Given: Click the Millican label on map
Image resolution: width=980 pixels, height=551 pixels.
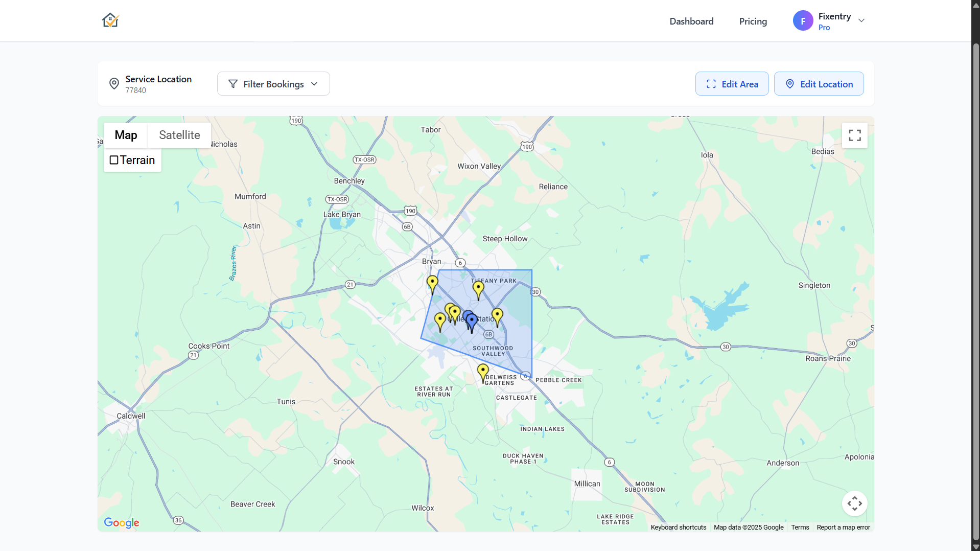Looking at the screenshot, I should click(x=587, y=484).
